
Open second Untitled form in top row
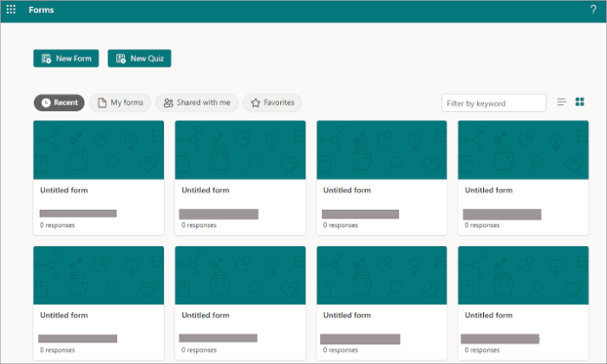(240, 177)
